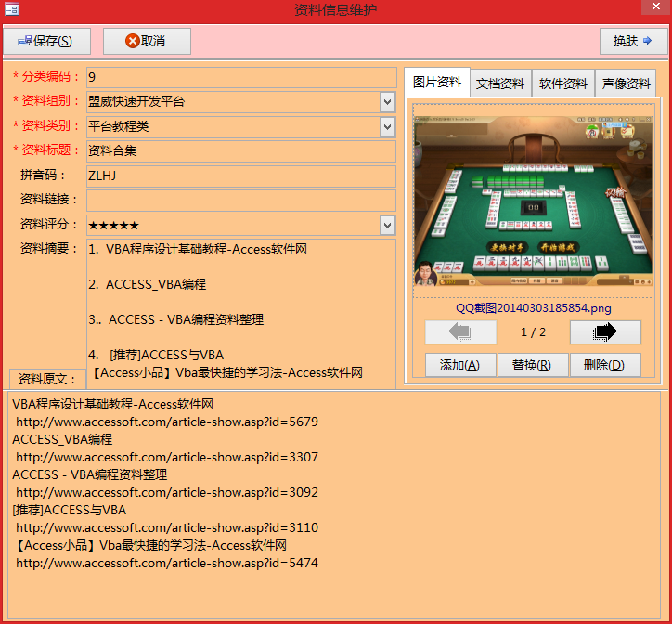Click summary line 2. ACCESS_VBA编程
The height and width of the screenshot is (624, 672).
pyautogui.click(x=147, y=284)
